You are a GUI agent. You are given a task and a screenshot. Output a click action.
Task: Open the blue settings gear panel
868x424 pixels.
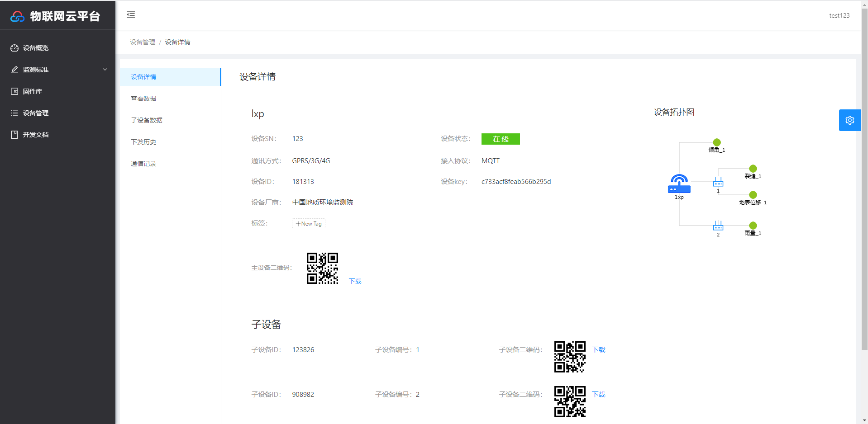coord(849,120)
